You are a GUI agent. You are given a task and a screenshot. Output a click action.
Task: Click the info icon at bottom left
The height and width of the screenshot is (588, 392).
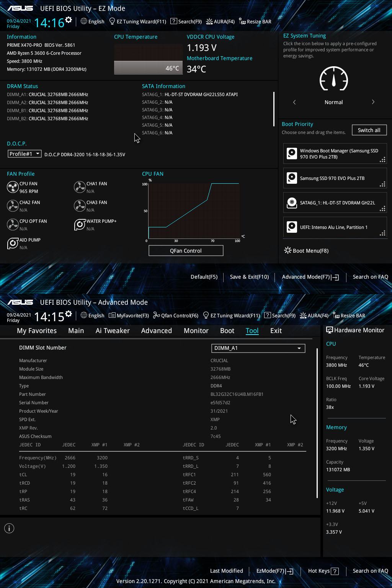click(9, 528)
